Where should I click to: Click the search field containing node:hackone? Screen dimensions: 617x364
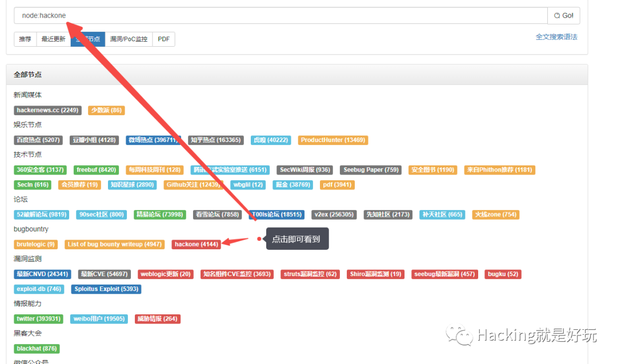pyautogui.click(x=281, y=16)
